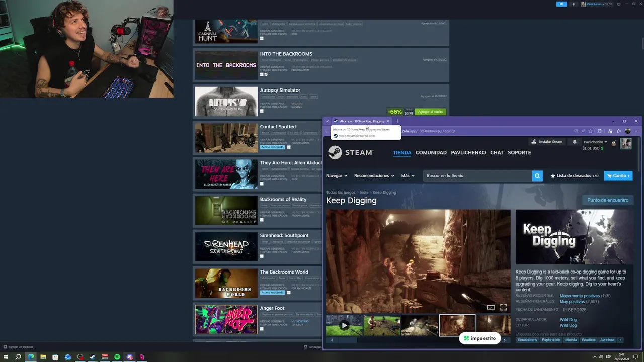Click Indie in the breadcrumb
Screen dimensions: 644x362
coord(364,192)
